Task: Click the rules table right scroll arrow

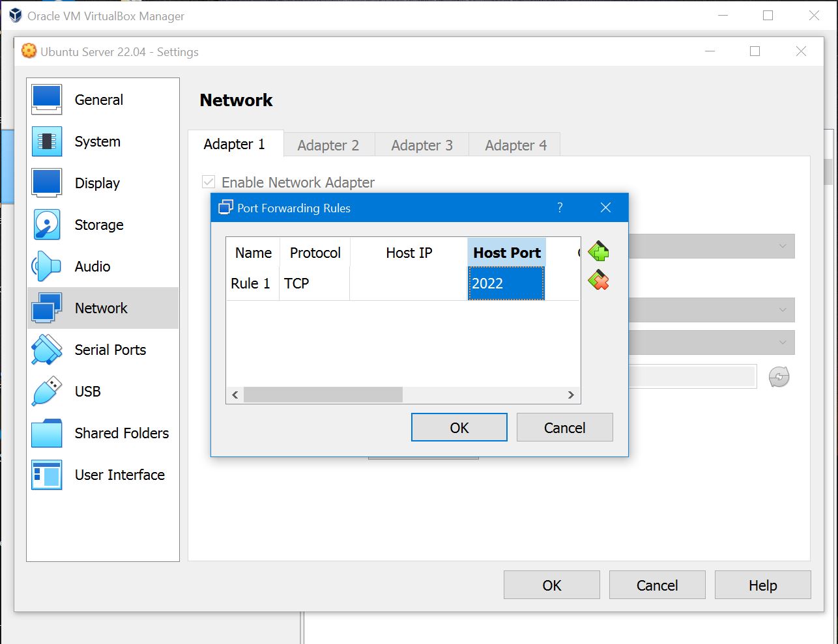Action: click(x=571, y=395)
